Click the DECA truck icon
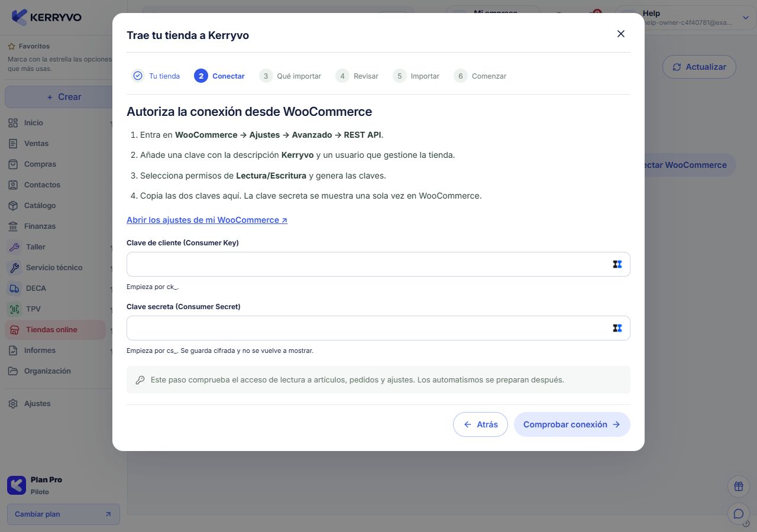757x532 pixels. click(14, 288)
